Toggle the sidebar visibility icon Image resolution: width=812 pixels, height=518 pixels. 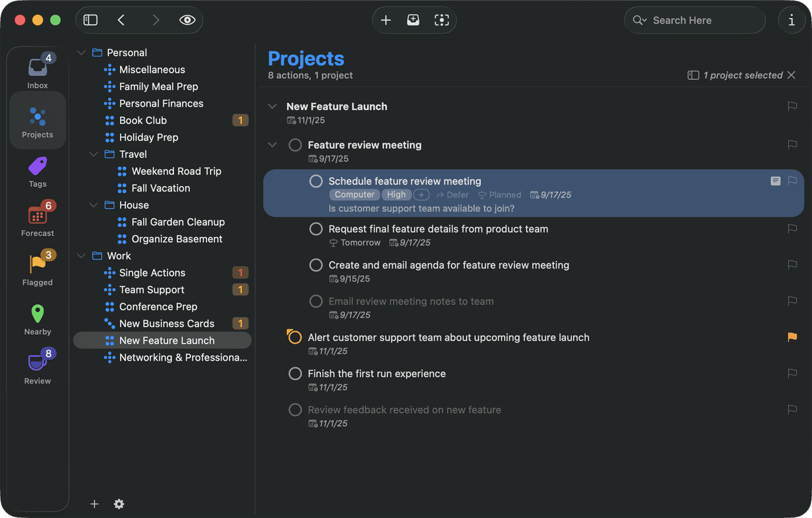pos(90,19)
